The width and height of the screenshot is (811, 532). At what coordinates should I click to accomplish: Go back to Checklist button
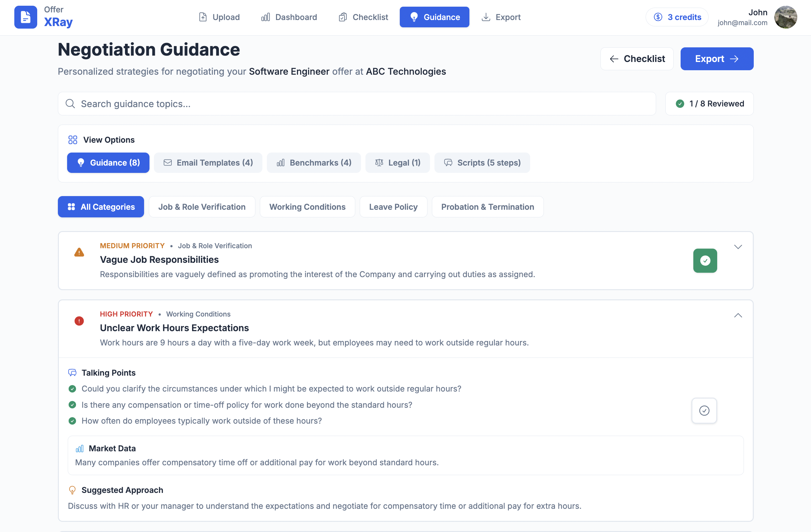pos(636,58)
